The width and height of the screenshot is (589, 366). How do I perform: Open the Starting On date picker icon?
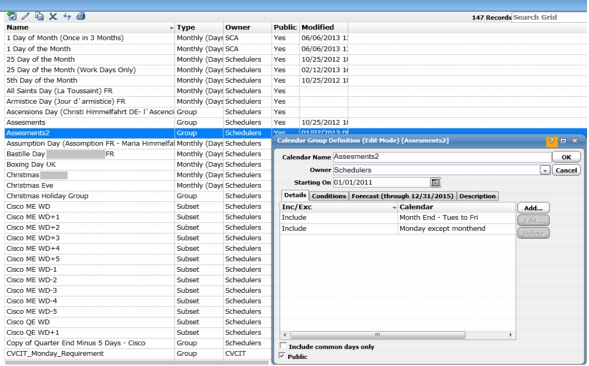coord(435,183)
